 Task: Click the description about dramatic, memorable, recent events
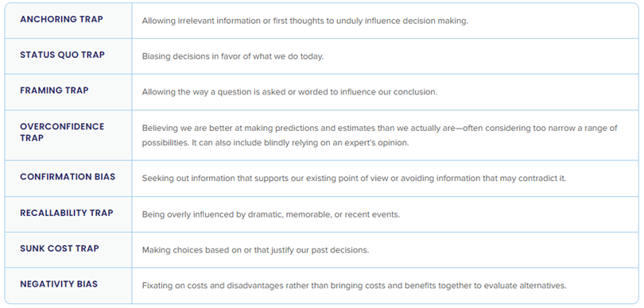click(x=270, y=214)
